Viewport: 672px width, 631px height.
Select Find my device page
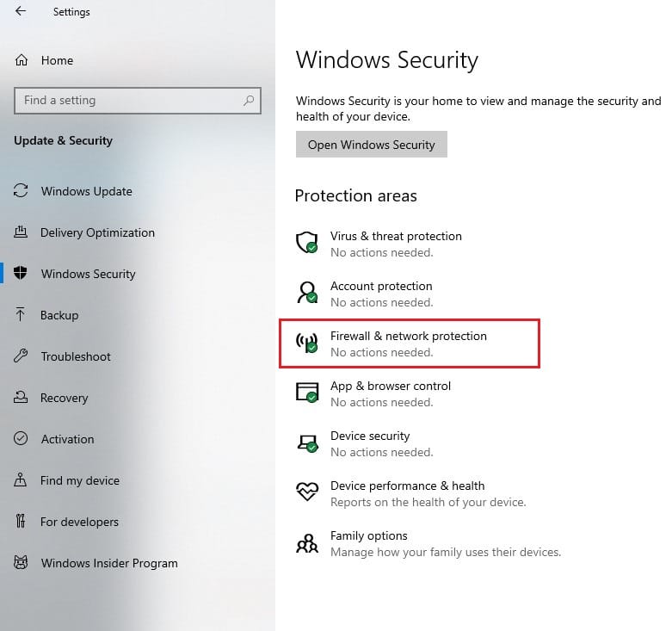pos(137,480)
